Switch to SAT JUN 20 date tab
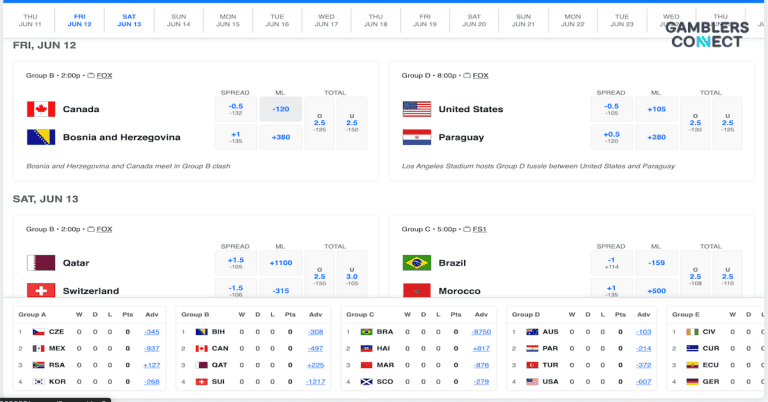 474,20
